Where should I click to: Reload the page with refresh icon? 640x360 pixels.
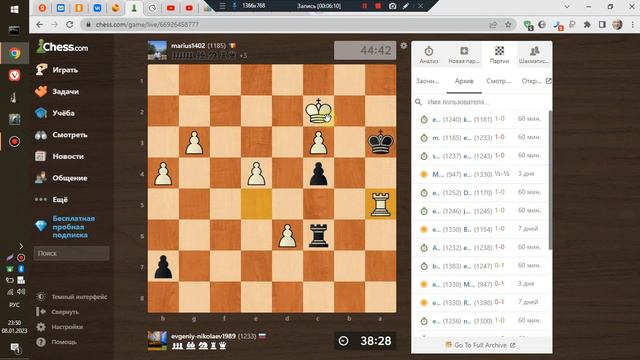[x=70, y=24]
